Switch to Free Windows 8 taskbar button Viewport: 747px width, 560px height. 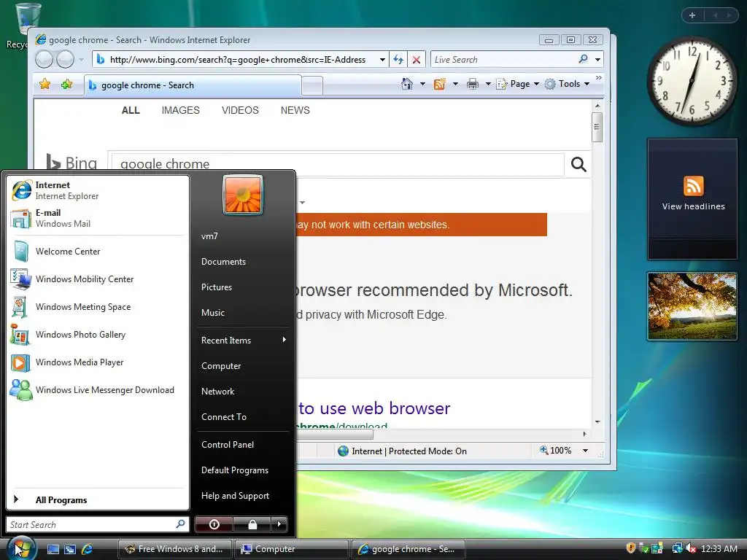pyautogui.click(x=174, y=549)
